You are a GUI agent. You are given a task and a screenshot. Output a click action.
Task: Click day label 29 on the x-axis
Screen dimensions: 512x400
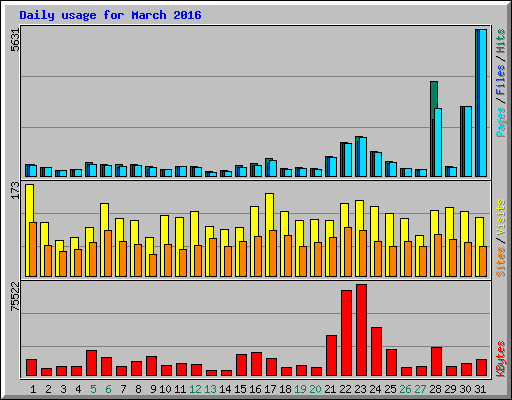[450, 389]
